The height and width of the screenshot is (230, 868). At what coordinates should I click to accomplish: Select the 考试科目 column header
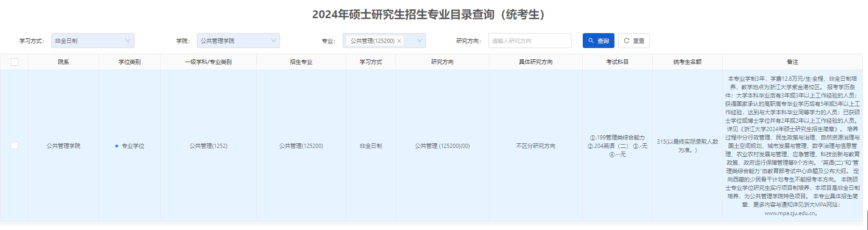[617, 62]
